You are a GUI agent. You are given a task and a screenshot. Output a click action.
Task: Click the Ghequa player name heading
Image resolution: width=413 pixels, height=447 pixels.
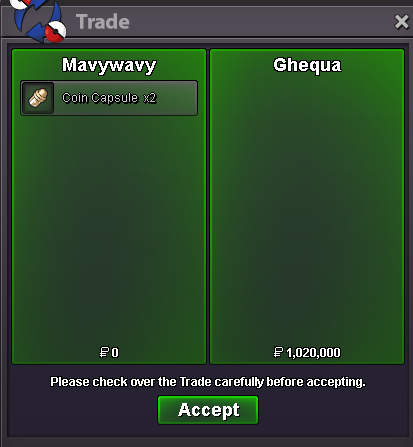coord(307,65)
